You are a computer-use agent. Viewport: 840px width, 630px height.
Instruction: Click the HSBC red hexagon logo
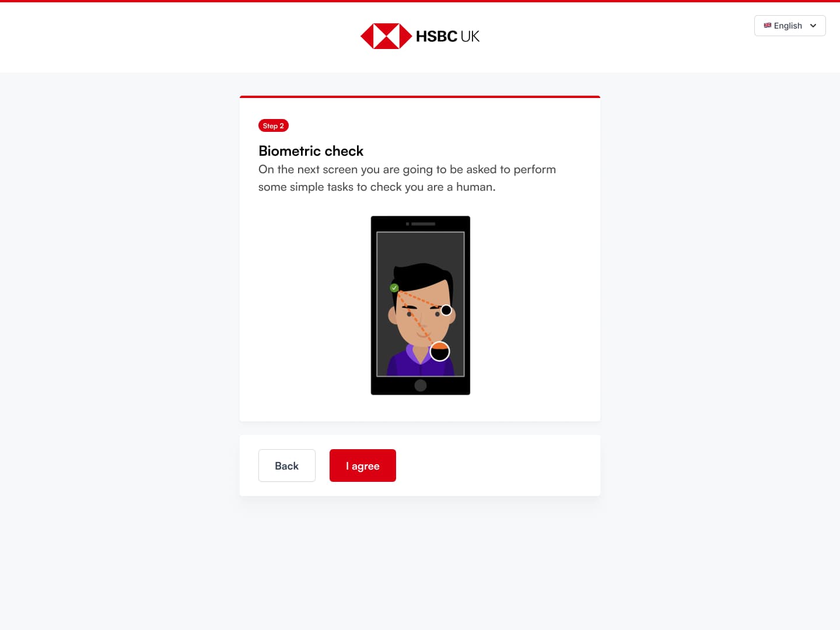(386, 36)
